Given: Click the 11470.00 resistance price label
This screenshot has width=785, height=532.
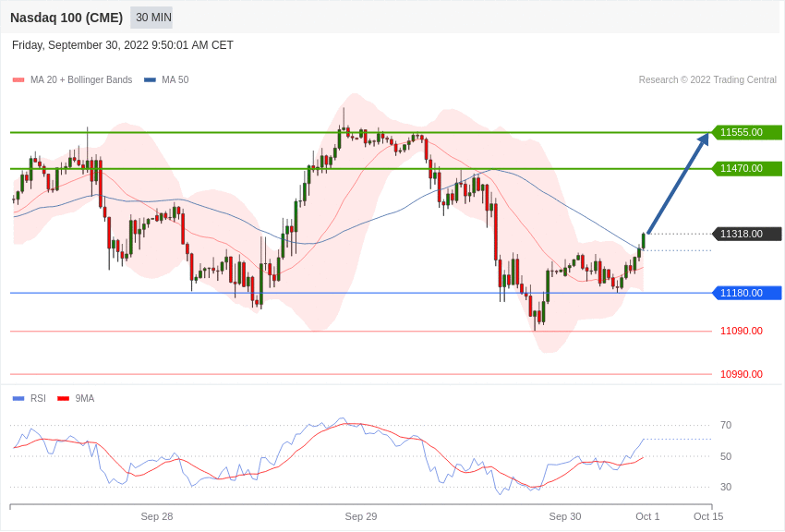Looking at the screenshot, I should (x=747, y=168).
